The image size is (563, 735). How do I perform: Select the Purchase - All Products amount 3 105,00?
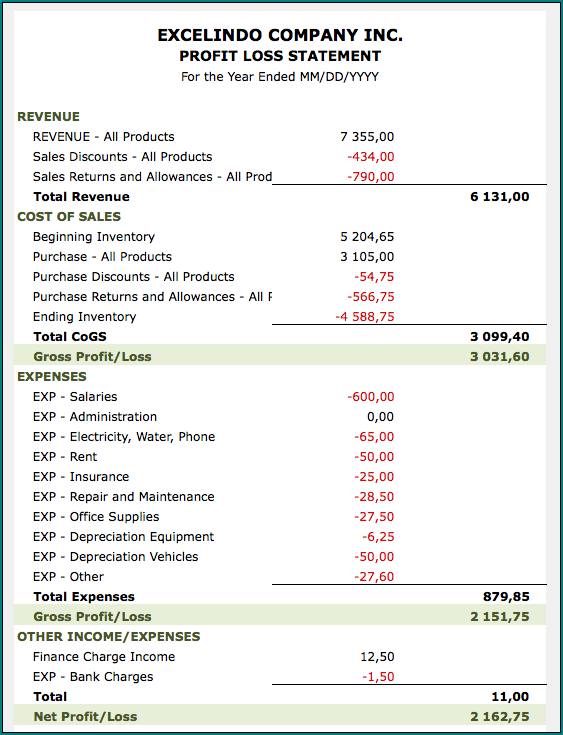coord(367,257)
